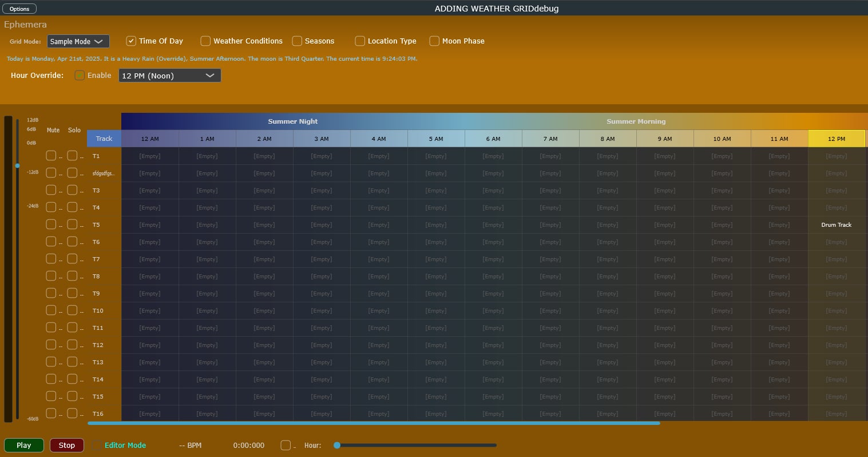
Task: Solo track T16
Action: [x=72, y=413]
